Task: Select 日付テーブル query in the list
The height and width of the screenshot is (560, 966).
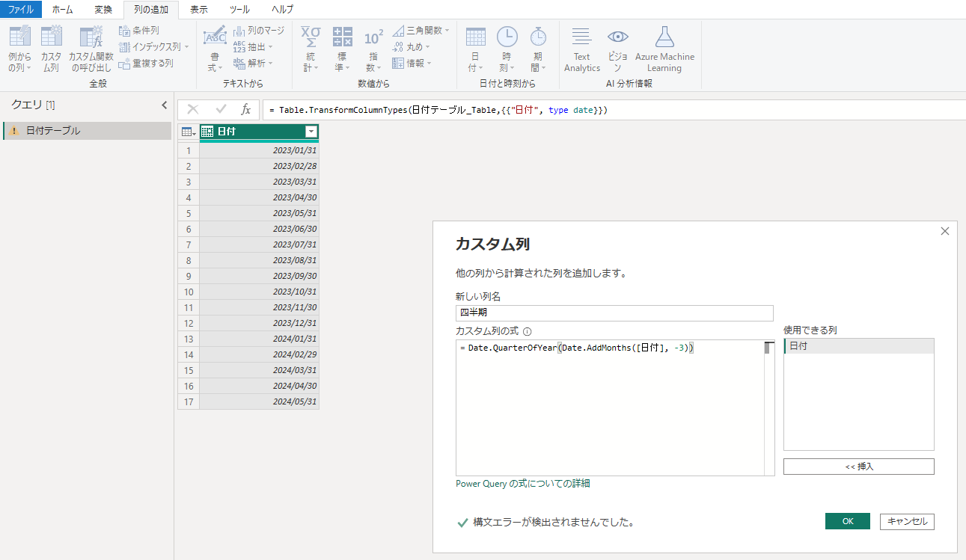Action: (53, 131)
